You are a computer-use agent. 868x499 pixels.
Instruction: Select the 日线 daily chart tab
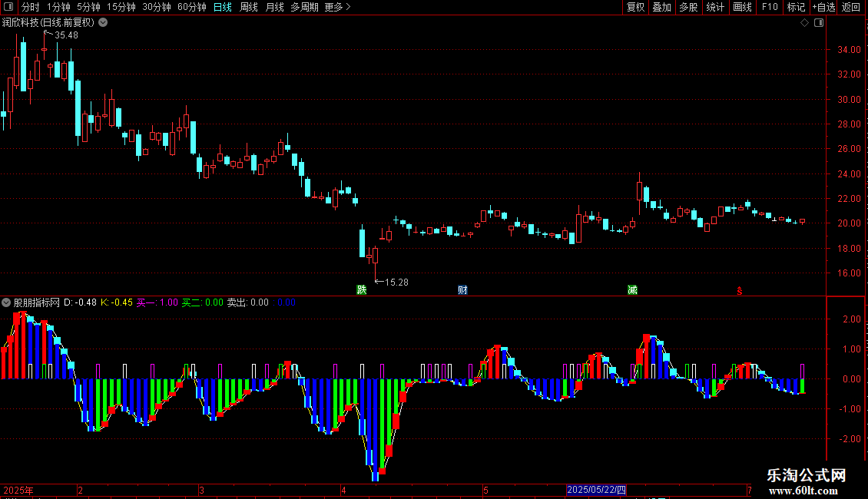pyautogui.click(x=223, y=7)
